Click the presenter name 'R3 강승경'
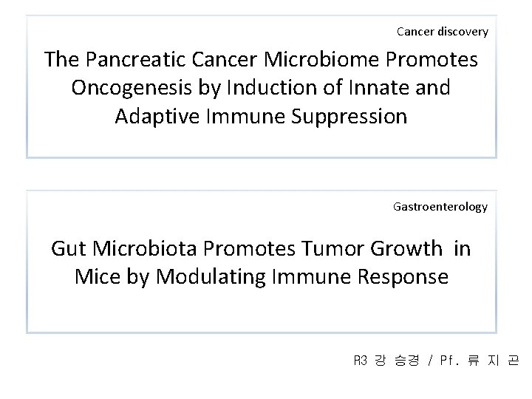 (386, 360)
